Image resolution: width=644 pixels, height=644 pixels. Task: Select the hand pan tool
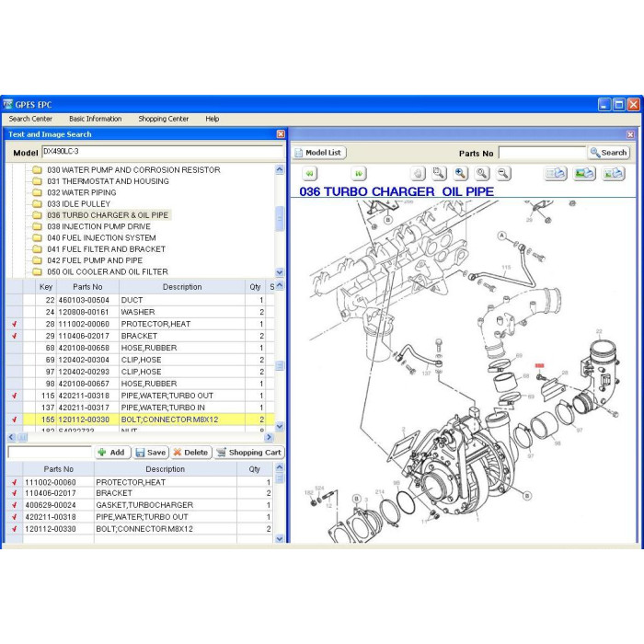click(x=418, y=174)
